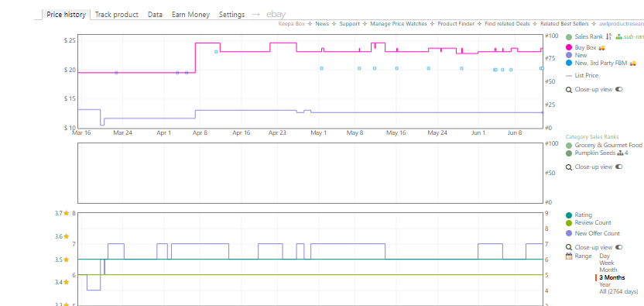This screenshot has width=644, height=306.
Task: Click the ebay tab link
Action: [x=276, y=15]
